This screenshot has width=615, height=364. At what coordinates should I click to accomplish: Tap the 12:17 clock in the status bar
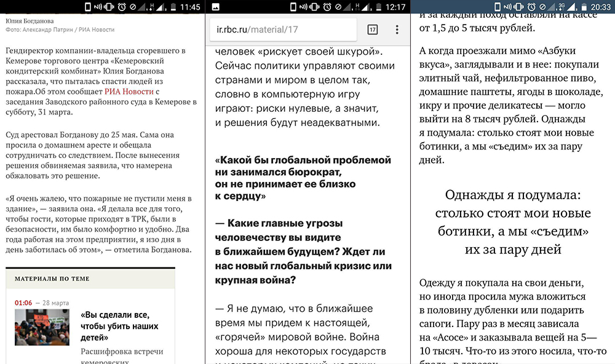click(x=395, y=7)
